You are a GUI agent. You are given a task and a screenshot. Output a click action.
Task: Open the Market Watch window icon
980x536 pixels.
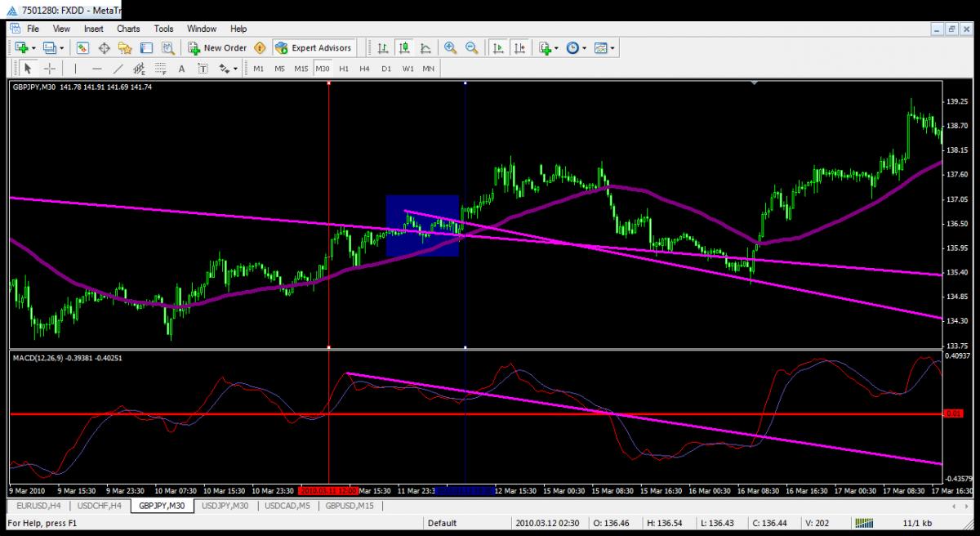82,48
